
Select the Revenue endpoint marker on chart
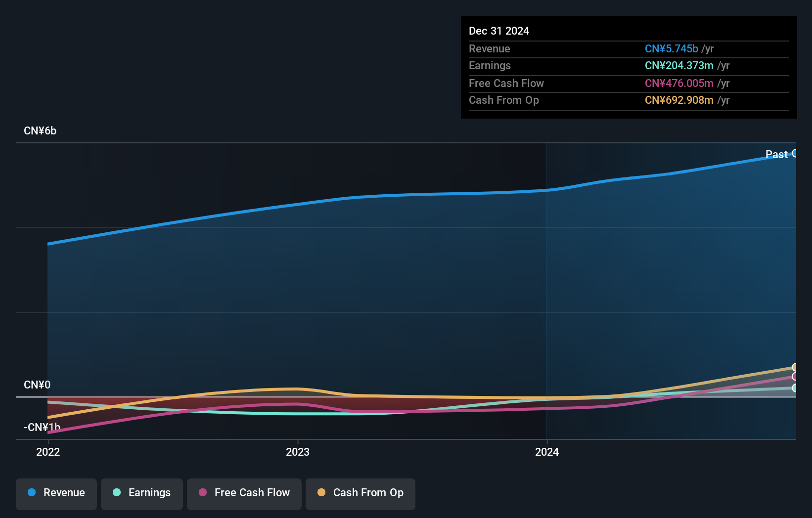pos(795,153)
